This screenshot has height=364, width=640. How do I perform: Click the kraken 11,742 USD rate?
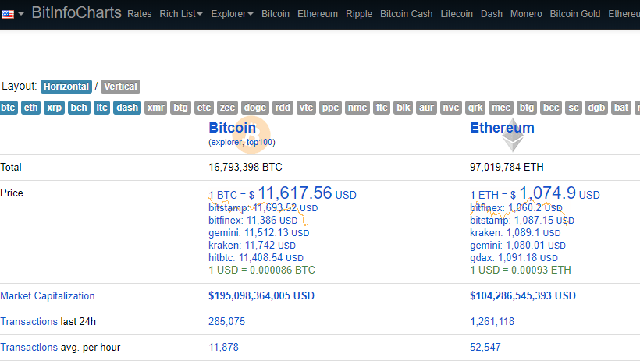[x=252, y=246]
